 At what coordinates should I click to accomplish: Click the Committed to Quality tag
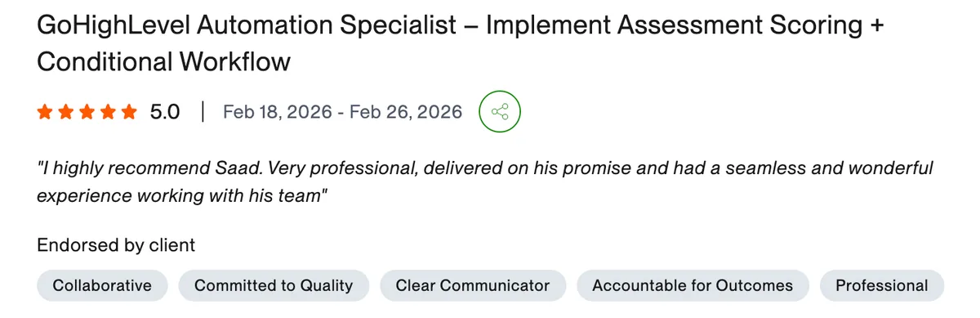[x=274, y=285]
